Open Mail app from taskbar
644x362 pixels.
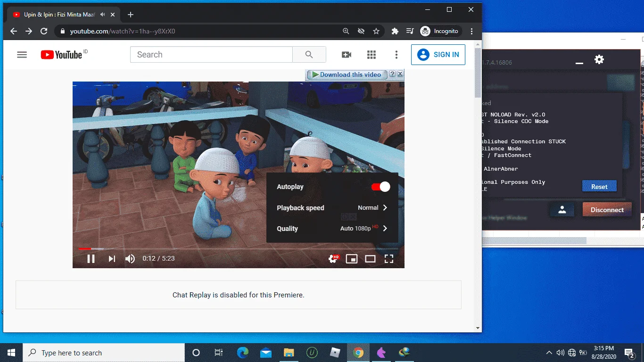pos(265,353)
